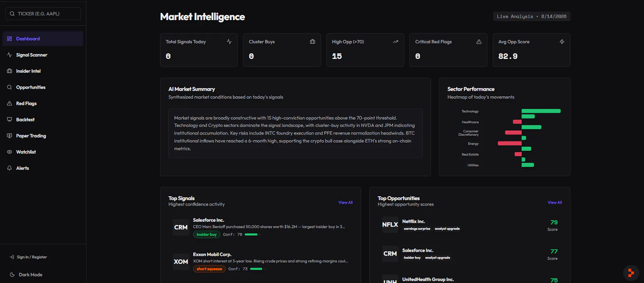Click the Insider Intel briefcase icon
Viewport: 644px width, 283px height.
[9, 71]
